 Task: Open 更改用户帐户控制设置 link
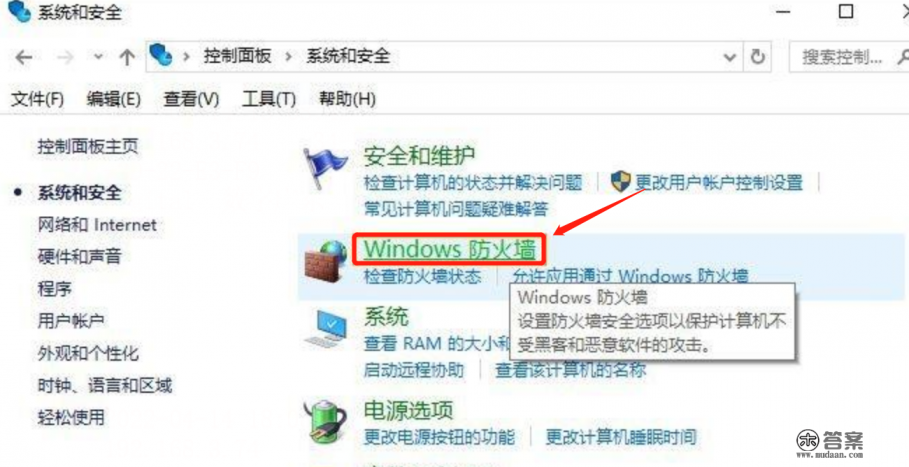pos(719,183)
